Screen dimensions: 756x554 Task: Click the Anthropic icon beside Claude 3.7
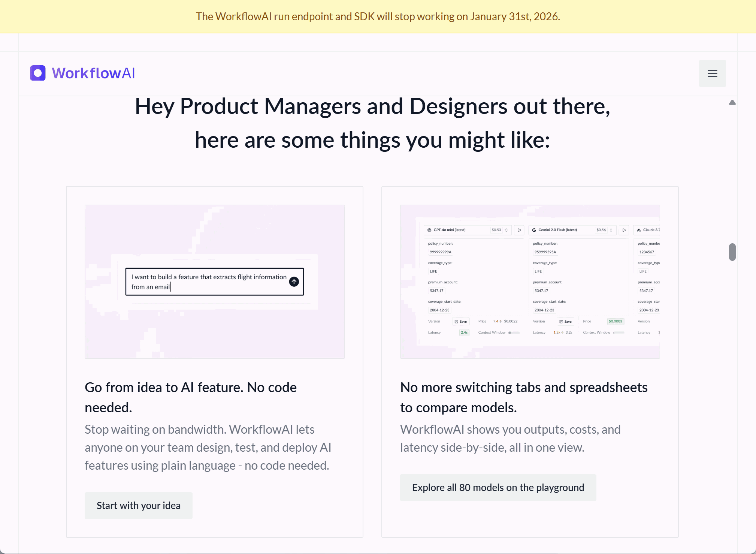coord(639,230)
